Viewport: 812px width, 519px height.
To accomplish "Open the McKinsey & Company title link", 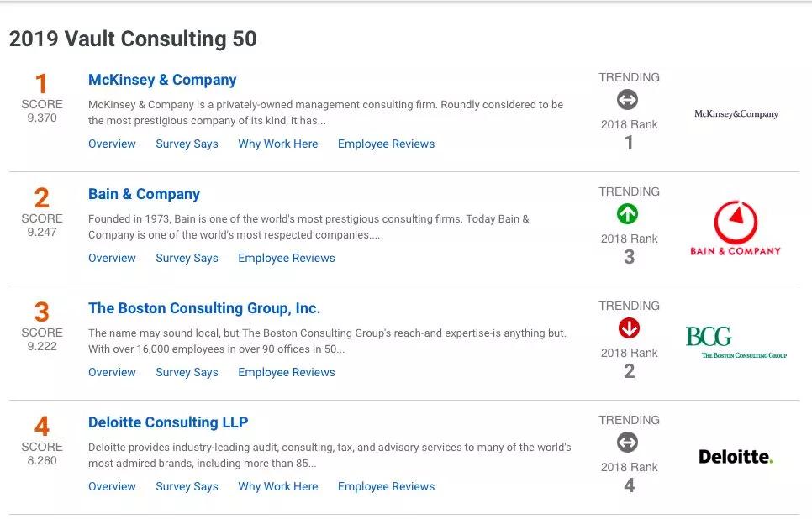I will tap(162, 80).
